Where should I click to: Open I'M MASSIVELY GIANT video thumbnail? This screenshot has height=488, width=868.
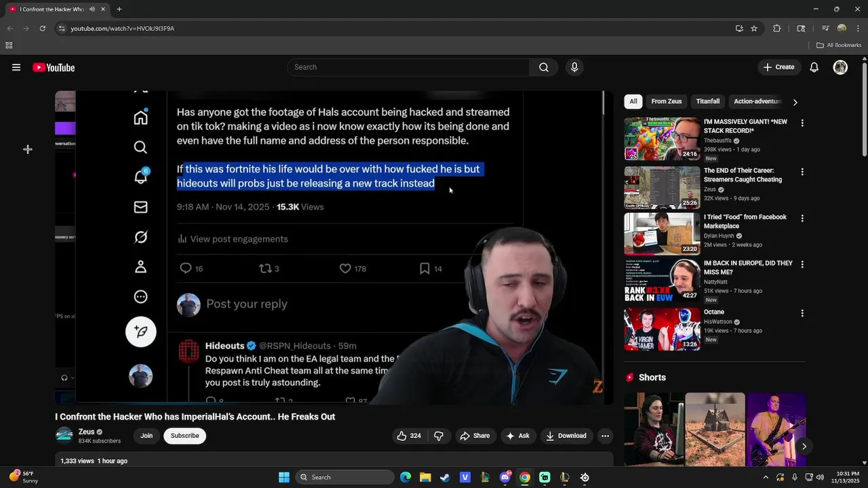[x=662, y=139]
